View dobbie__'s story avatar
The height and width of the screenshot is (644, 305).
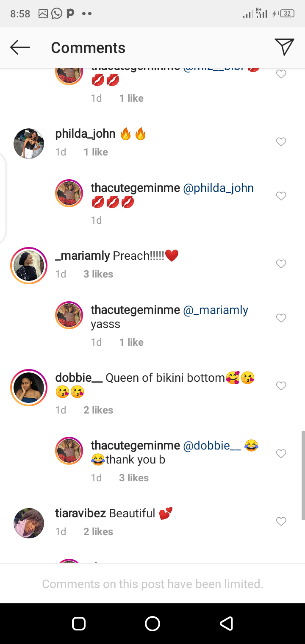click(x=29, y=388)
